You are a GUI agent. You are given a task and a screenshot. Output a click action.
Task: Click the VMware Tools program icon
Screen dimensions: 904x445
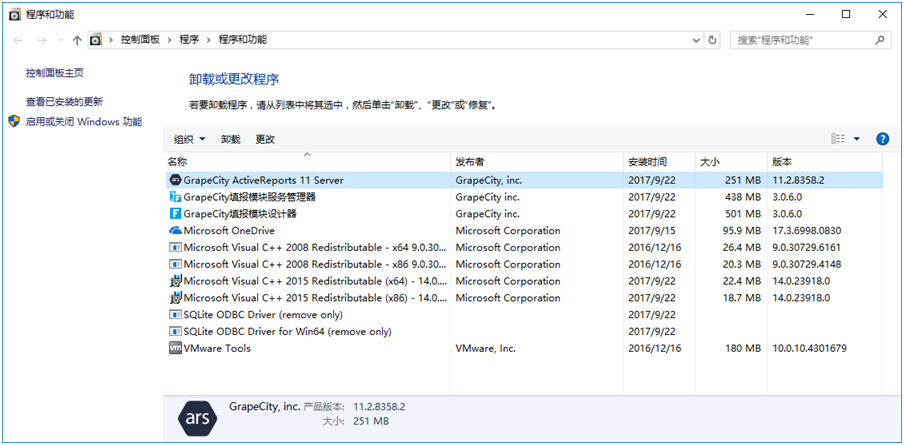point(175,348)
